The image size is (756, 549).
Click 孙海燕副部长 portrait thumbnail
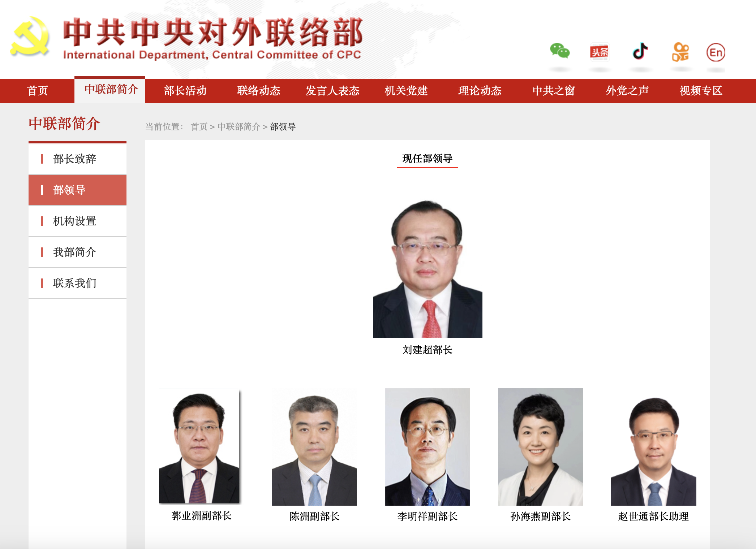pos(540,446)
